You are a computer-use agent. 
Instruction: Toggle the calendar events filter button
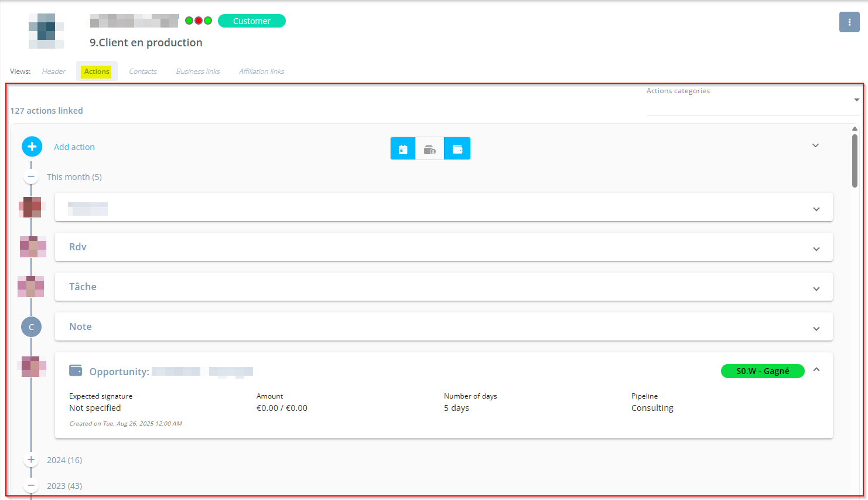coord(403,149)
